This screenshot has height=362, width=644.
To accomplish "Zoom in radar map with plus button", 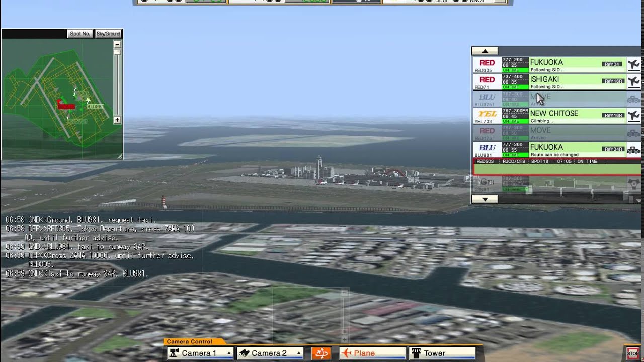I will tap(117, 120).
